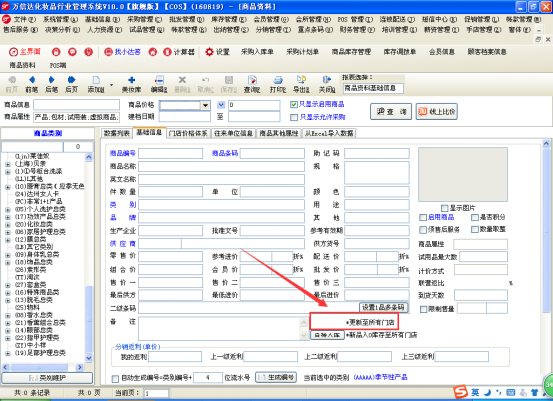Click into 商品信息 search field
This screenshot has width=553, height=401.
(x=77, y=105)
